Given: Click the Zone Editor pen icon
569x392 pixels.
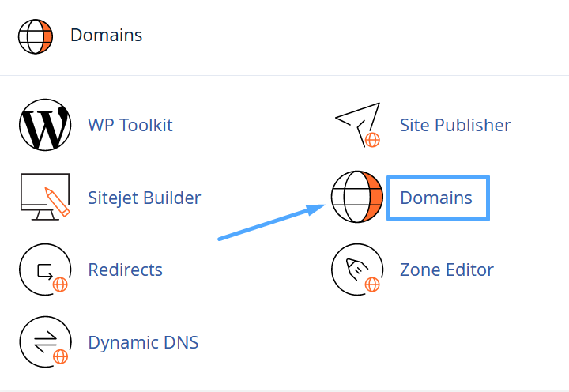Looking at the screenshot, I should tap(357, 269).
